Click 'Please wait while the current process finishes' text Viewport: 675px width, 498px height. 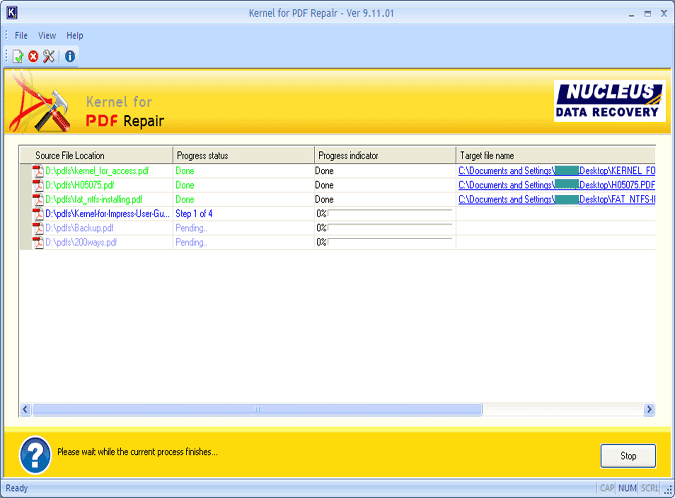pyautogui.click(x=137, y=452)
